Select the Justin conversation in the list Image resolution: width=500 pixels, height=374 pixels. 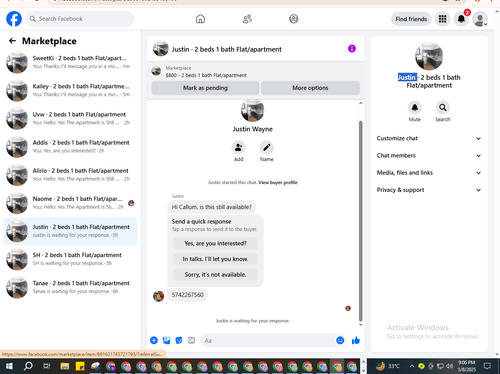coord(70,231)
